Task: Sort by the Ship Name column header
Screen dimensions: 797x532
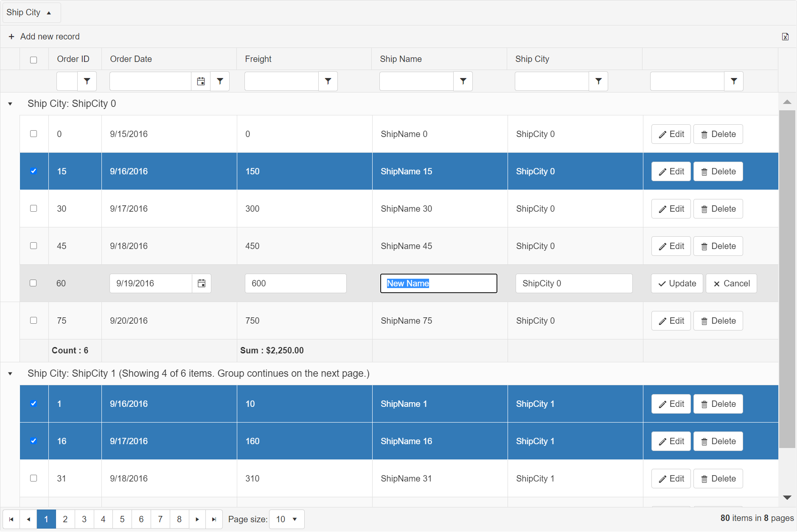Action: click(401, 59)
